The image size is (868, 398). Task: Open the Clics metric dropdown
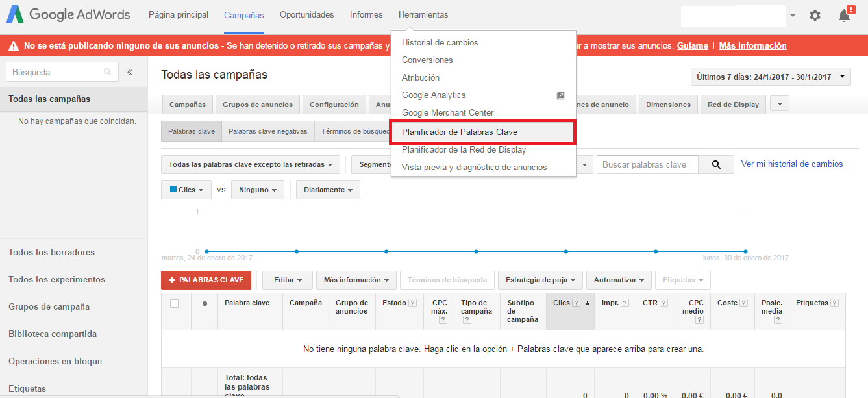pos(186,190)
